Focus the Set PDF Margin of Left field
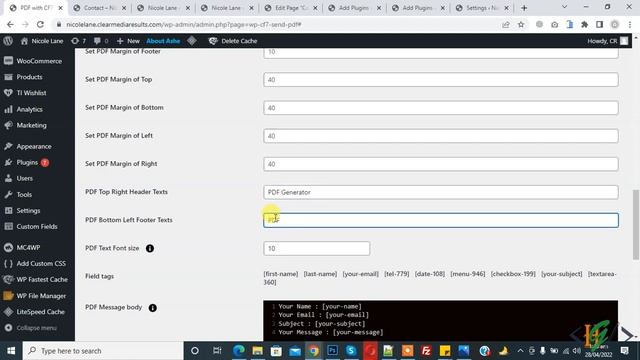The image size is (640, 360). 440,136
